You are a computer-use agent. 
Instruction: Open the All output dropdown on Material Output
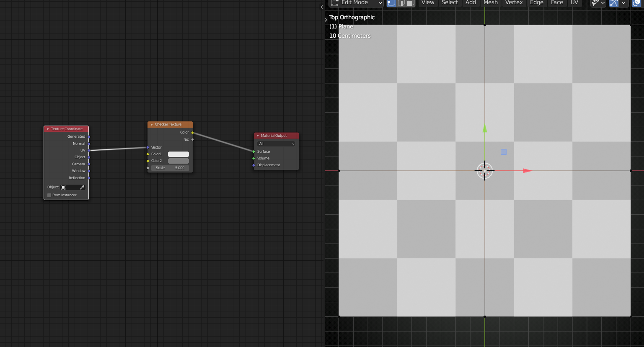point(276,144)
